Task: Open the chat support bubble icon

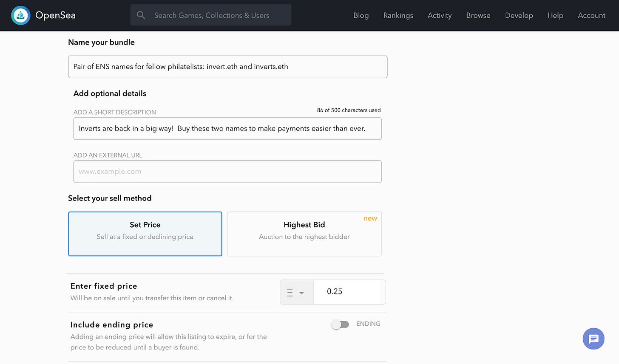Action: pos(593,339)
